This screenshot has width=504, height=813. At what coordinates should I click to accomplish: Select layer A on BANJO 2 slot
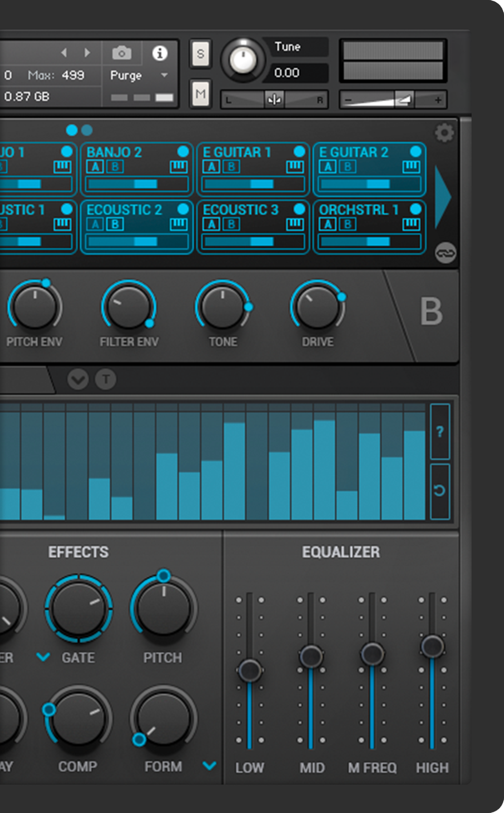[95, 167]
